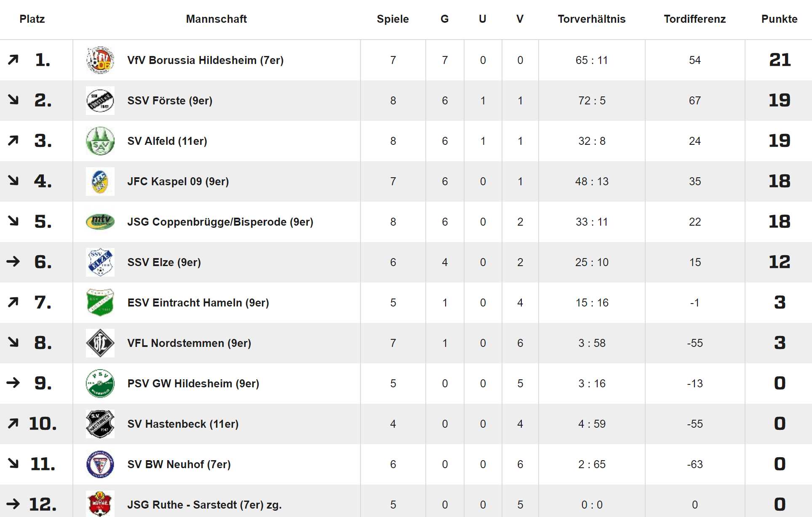Click the VFL Nordstemmen diamond logo
This screenshot has width=812, height=517.
tap(100, 343)
